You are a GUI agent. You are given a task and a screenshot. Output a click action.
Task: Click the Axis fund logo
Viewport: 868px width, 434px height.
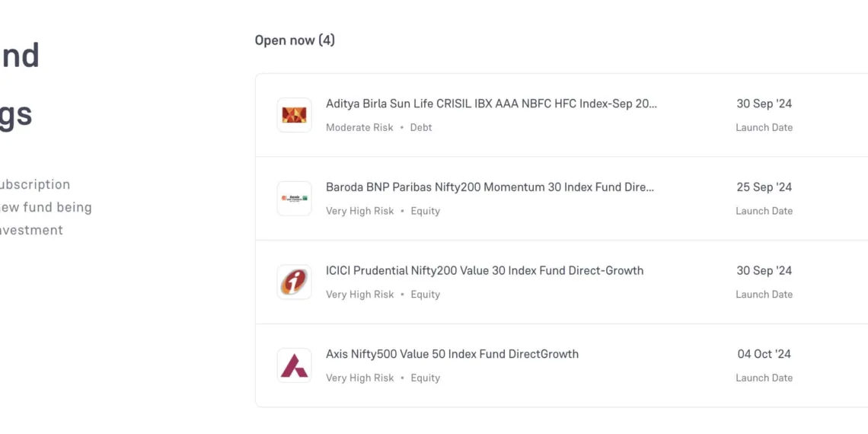click(x=294, y=365)
